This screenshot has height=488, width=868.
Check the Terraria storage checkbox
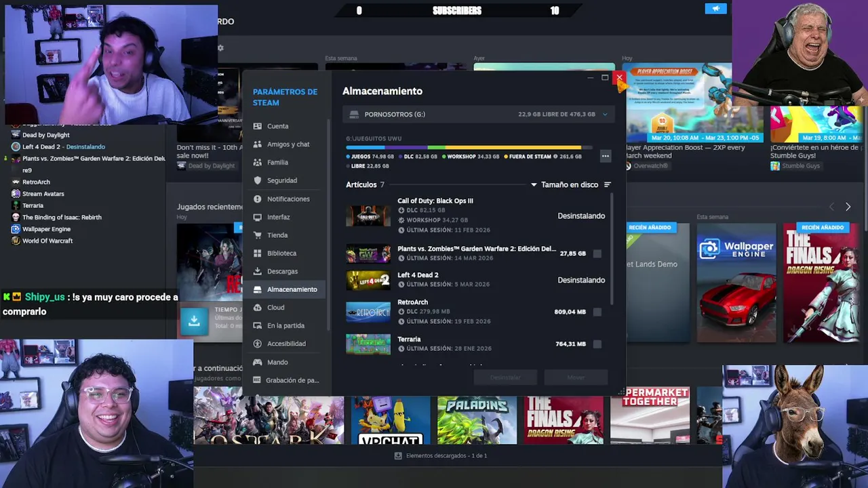pos(597,344)
